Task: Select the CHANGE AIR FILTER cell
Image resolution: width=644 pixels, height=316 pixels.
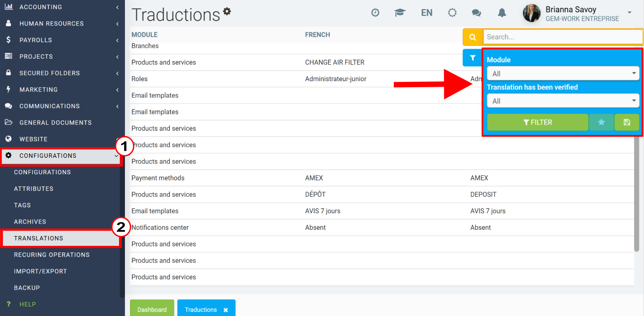Action: point(335,63)
